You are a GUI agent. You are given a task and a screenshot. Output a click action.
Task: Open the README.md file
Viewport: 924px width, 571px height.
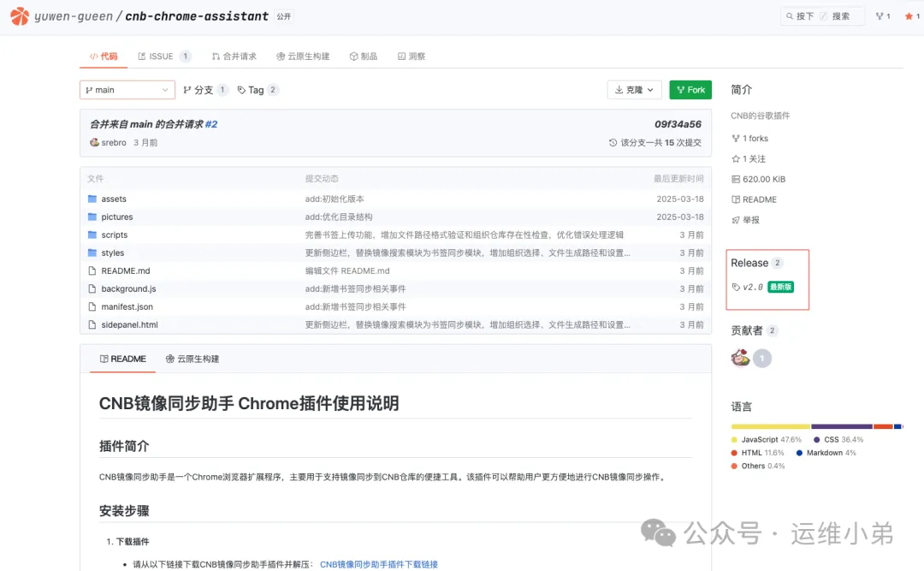[x=126, y=271]
